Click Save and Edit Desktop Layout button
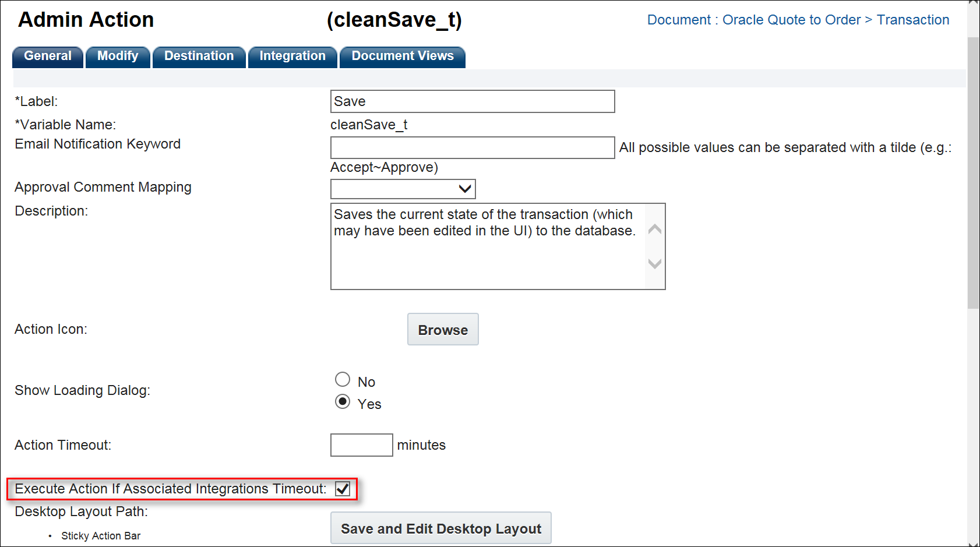The image size is (980, 547). 440,528
